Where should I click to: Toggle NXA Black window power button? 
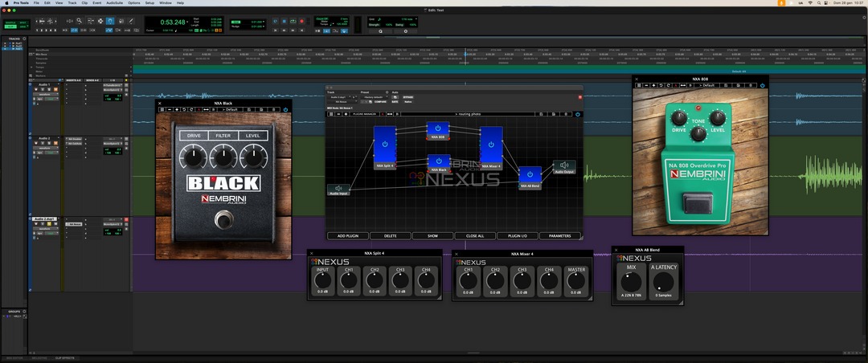[x=285, y=109]
